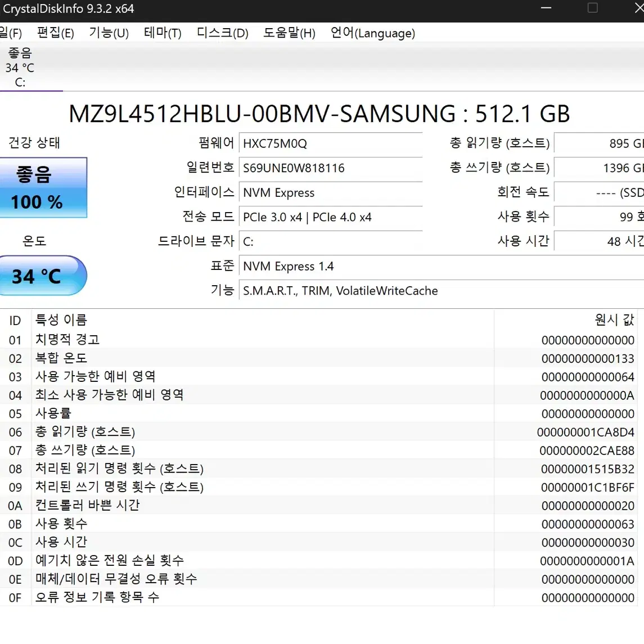This screenshot has width=644, height=644.
Task: Click raw value 000000000001A
Action: 587,561
